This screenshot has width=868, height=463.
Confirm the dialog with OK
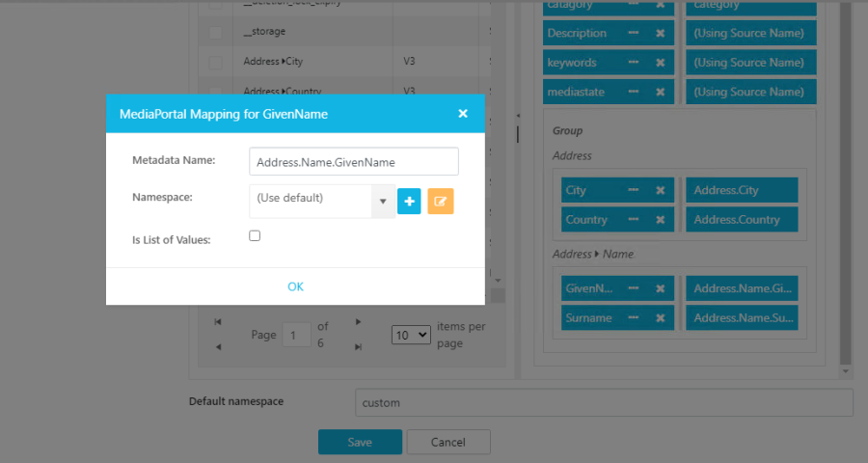tap(296, 286)
